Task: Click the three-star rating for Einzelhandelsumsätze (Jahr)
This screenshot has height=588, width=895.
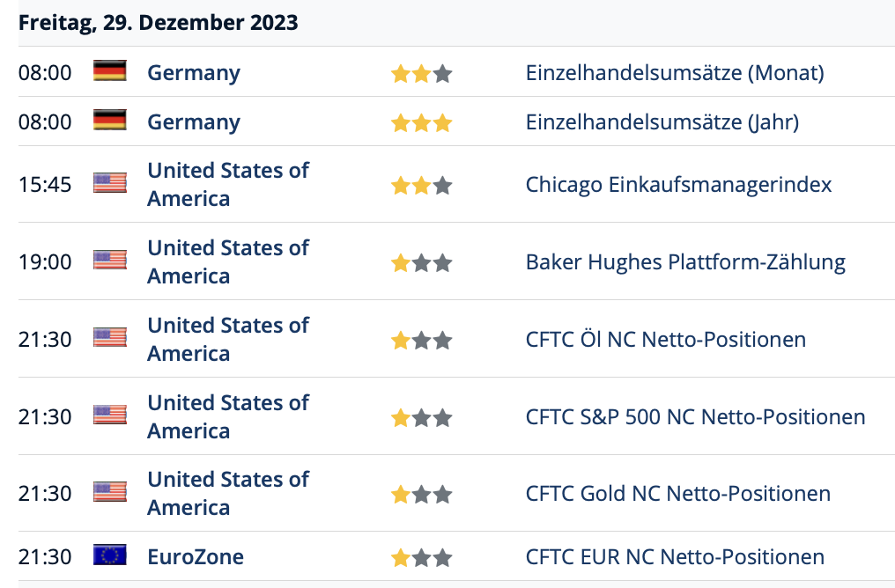Action: pyautogui.click(x=421, y=122)
